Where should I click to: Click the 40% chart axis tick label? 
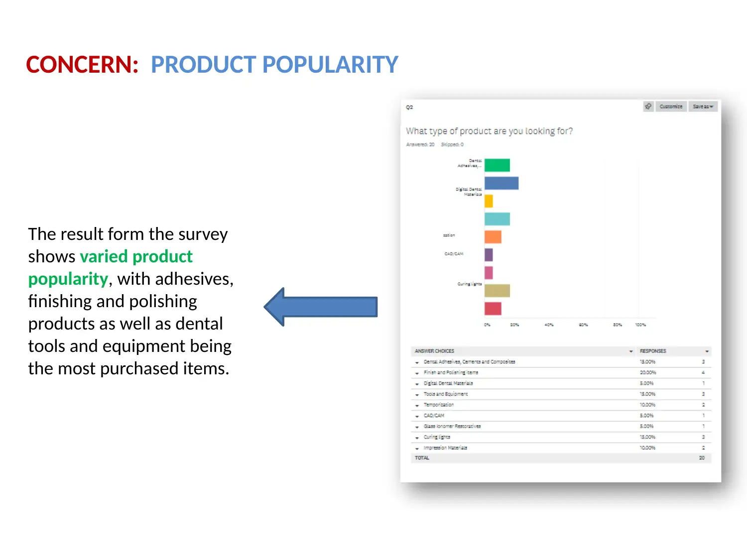pos(549,325)
